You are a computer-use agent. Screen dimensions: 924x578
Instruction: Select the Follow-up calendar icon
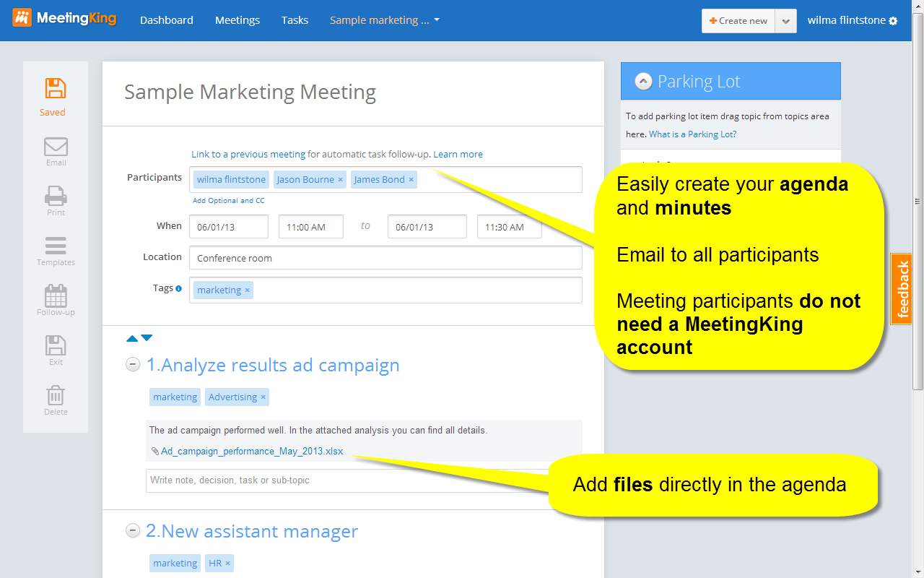tap(56, 296)
